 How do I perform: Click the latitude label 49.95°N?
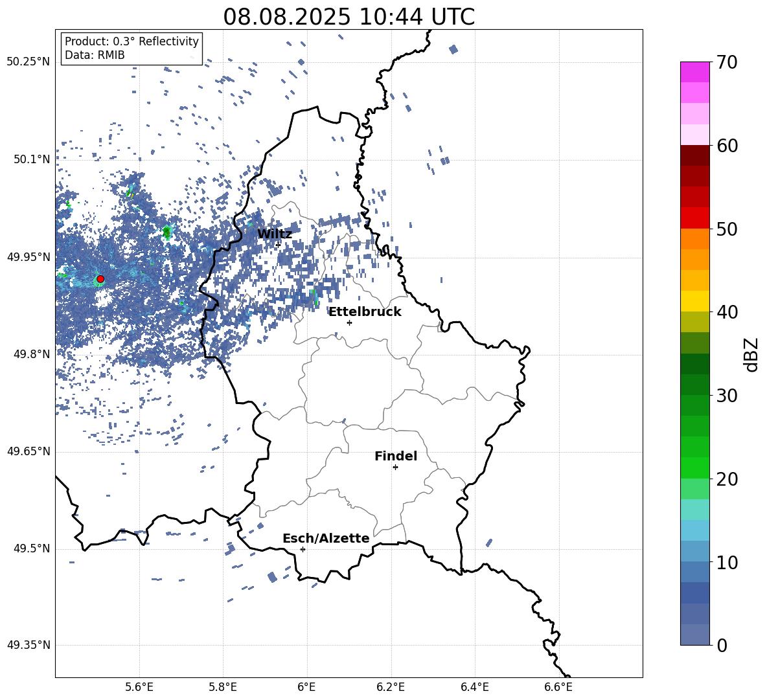29,256
